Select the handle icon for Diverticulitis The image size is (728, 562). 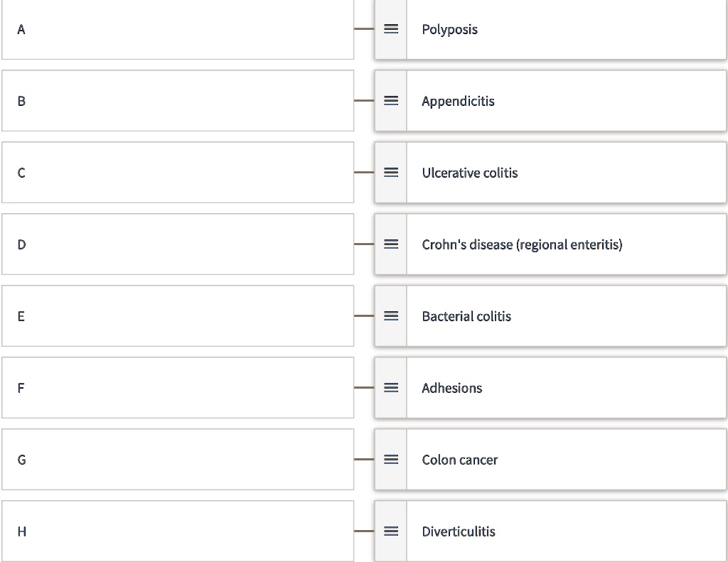click(390, 531)
